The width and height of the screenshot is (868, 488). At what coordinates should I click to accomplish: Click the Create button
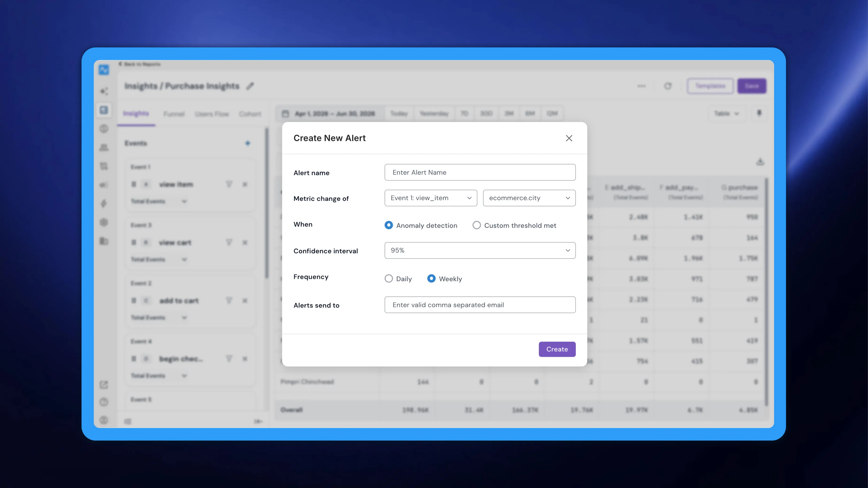557,349
